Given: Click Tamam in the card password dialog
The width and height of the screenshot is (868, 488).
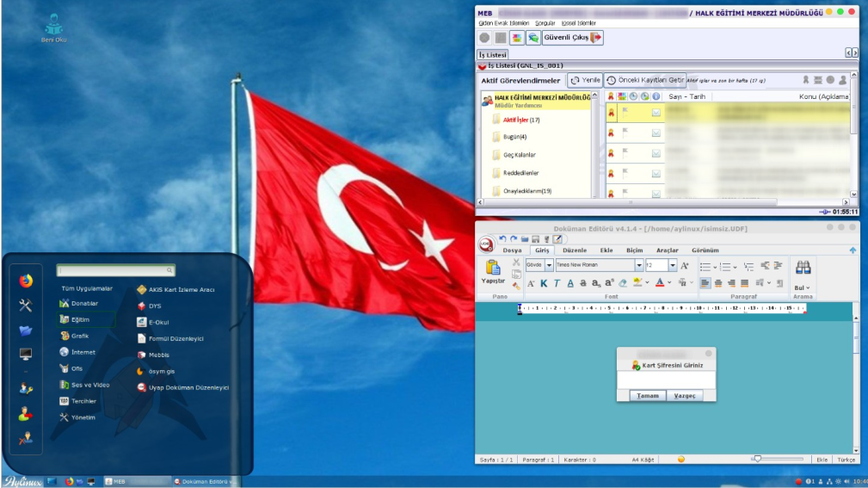Looking at the screenshot, I should pyautogui.click(x=648, y=396).
